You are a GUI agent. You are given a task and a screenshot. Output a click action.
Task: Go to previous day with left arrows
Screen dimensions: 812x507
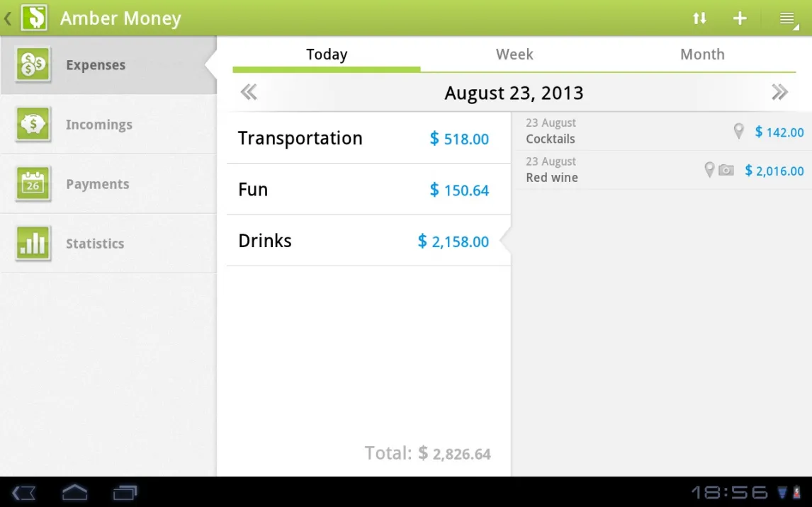coord(249,93)
